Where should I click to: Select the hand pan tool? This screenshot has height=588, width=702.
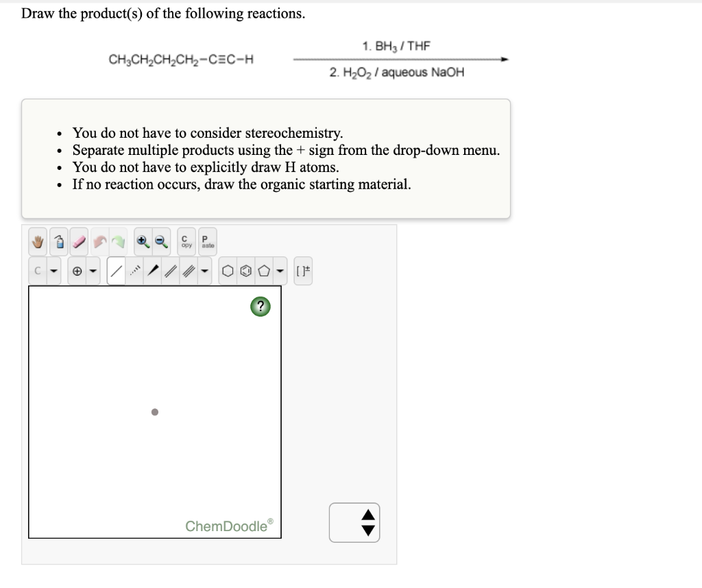pos(37,241)
